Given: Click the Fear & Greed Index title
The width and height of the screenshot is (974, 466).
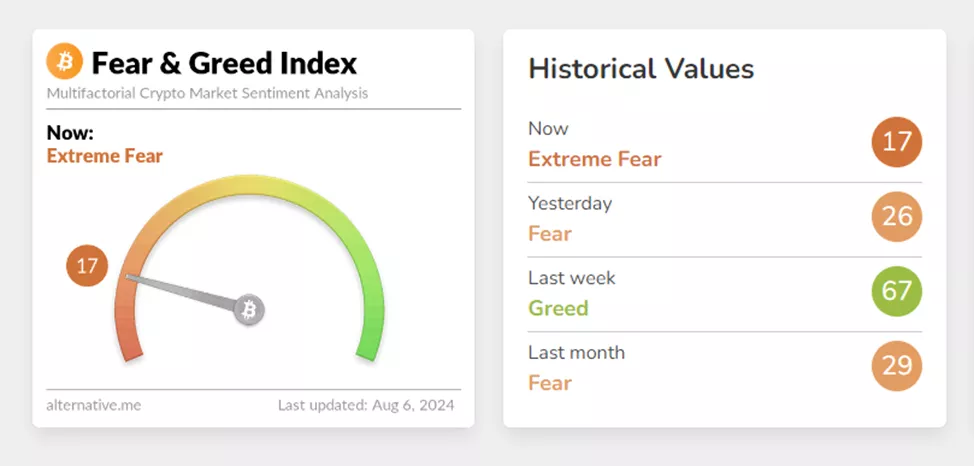Looking at the screenshot, I should (224, 64).
